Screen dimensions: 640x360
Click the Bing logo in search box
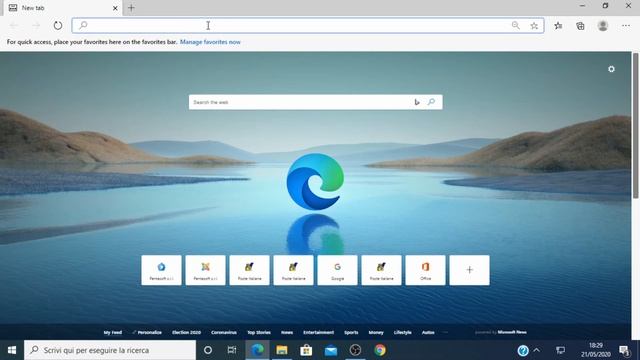point(417,102)
